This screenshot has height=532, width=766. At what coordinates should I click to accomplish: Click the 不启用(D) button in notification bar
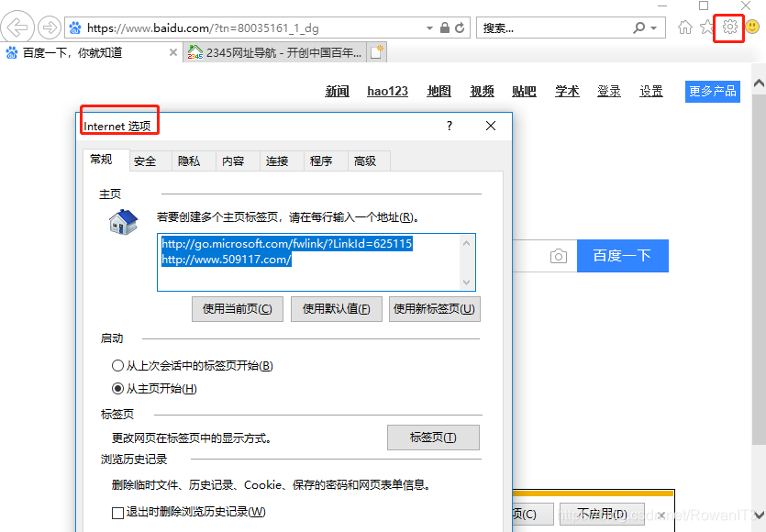point(602,514)
